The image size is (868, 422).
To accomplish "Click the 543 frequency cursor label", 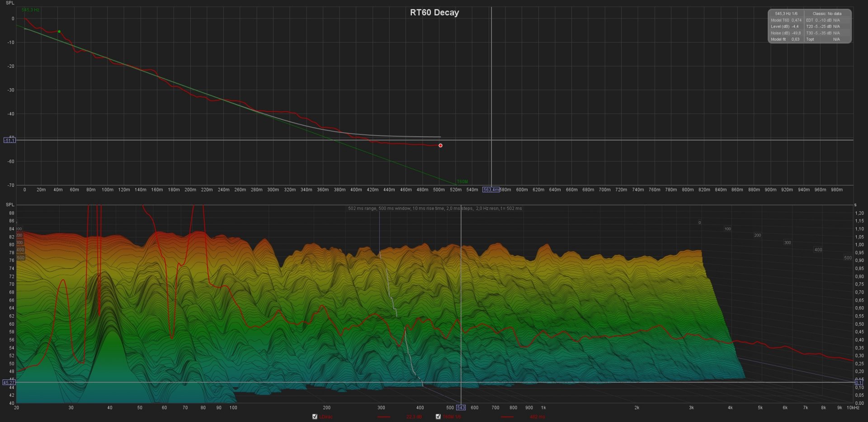I will (461, 408).
